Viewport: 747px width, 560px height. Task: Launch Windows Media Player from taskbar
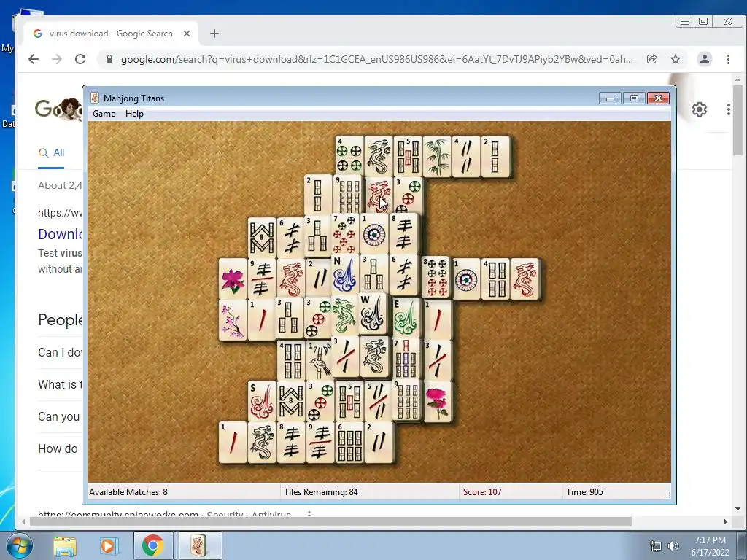(108, 545)
